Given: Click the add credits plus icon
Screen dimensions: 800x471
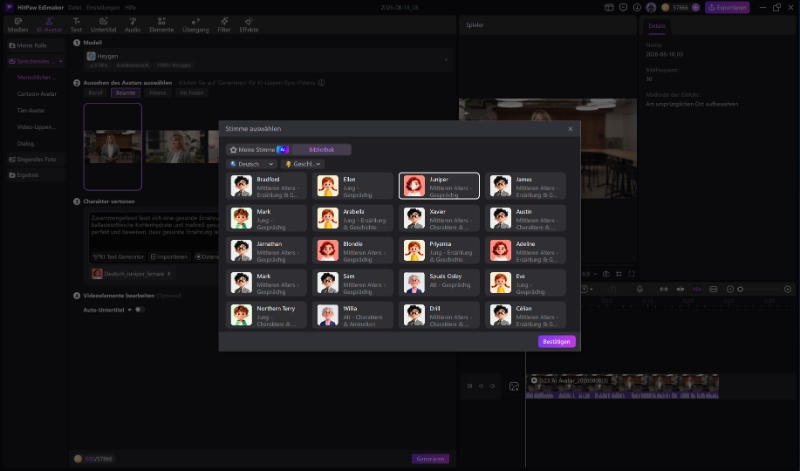Looking at the screenshot, I should [695, 8].
